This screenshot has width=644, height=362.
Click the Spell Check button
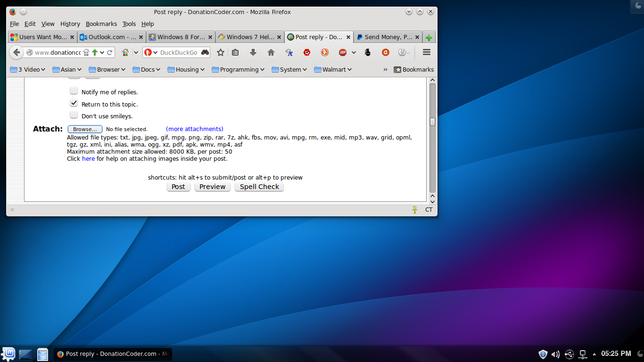[259, 187]
